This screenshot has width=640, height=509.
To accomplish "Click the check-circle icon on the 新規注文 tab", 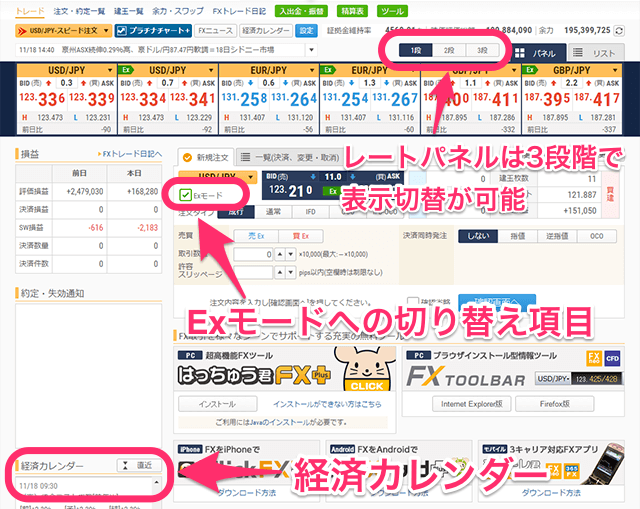I will point(187,157).
